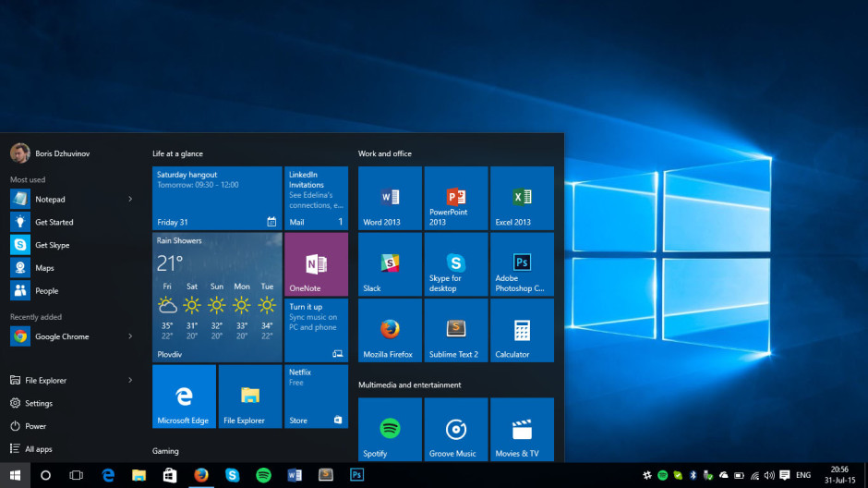Image resolution: width=868 pixels, height=488 pixels.
Task: Open the weather tile for Plovdiv
Action: coord(217,298)
